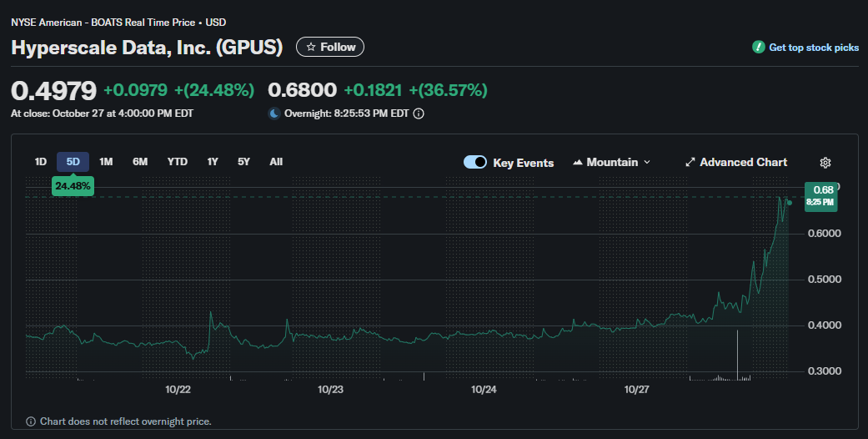Click the 10/23 date axis label
Viewport: 868px width, 439px height.
point(330,390)
